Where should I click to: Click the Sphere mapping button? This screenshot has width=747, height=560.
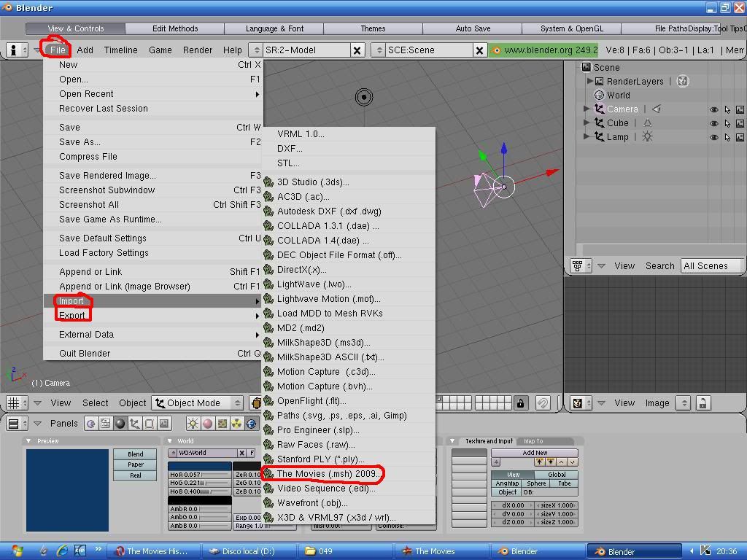pos(536,483)
